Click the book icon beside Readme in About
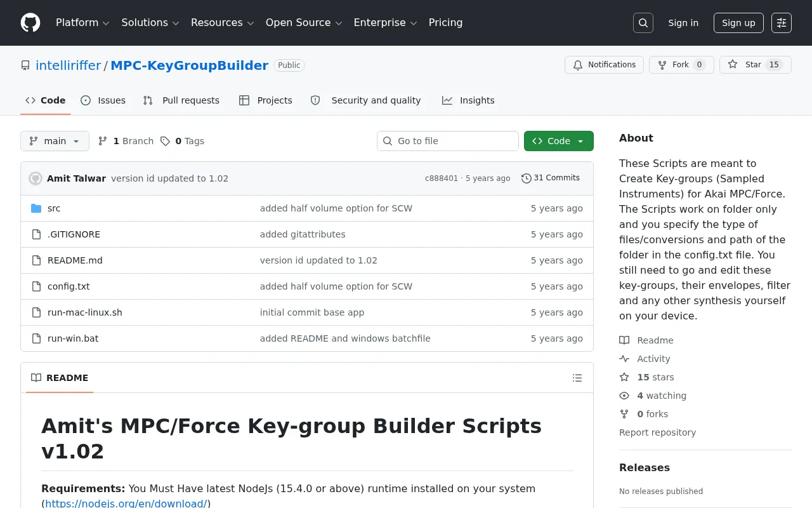 [x=624, y=340]
